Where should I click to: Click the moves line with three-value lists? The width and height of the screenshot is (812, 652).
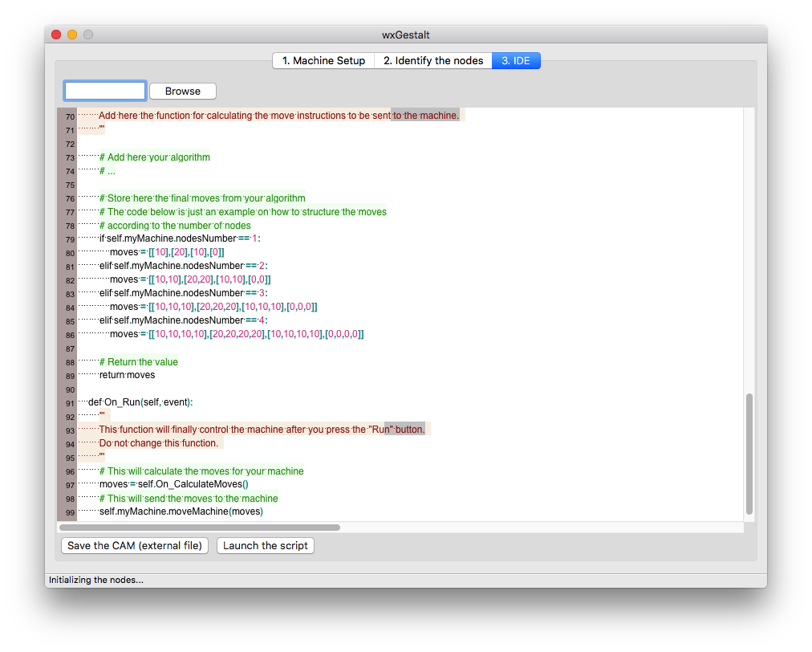(x=213, y=307)
